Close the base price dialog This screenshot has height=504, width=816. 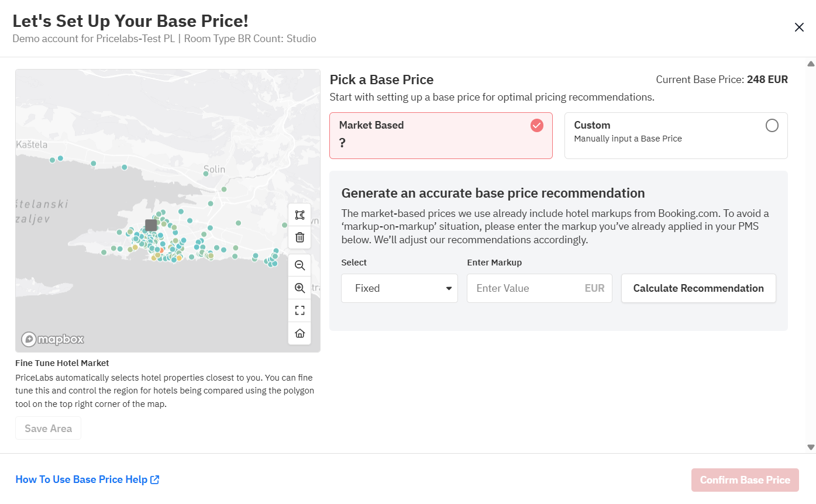tap(799, 27)
